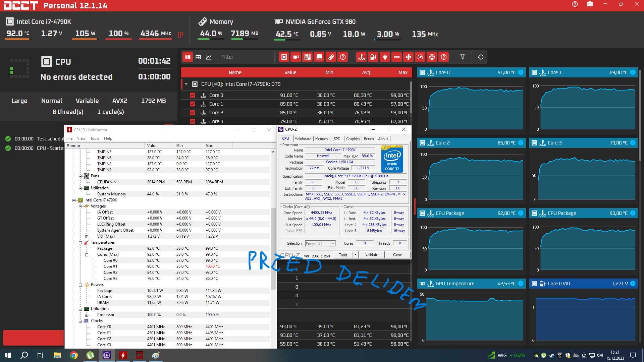The image size is (644, 362).
Task: Uncheck the Core 3 sensor checkbox
Action: (193, 121)
